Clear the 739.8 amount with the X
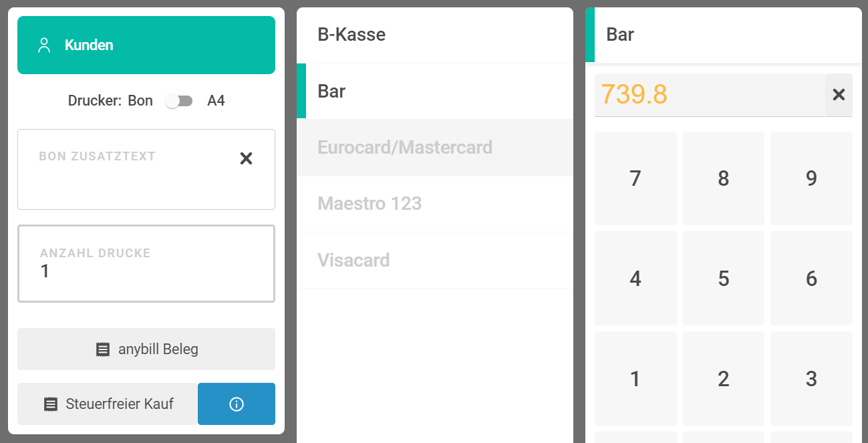Image resolution: width=868 pixels, height=443 pixels. click(x=839, y=95)
